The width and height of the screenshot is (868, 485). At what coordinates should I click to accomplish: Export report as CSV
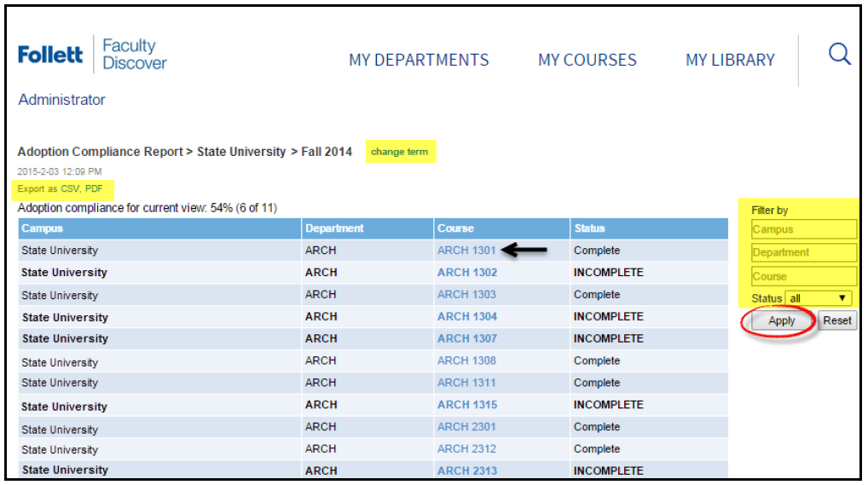(x=70, y=188)
